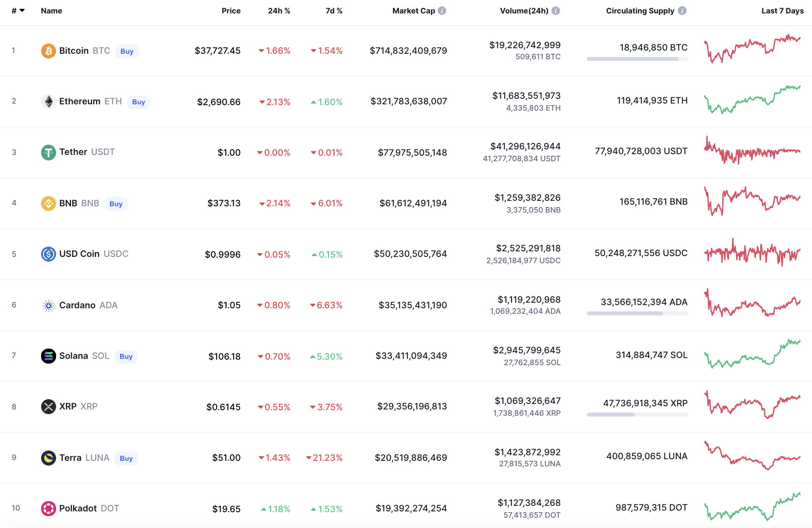The width and height of the screenshot is (812, 528).
Task: Click the Solana coin logo
Action: click(x=48, y=356)
